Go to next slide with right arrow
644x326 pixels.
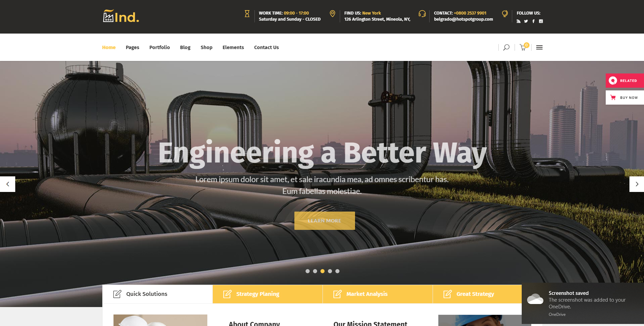coord(637,184)
